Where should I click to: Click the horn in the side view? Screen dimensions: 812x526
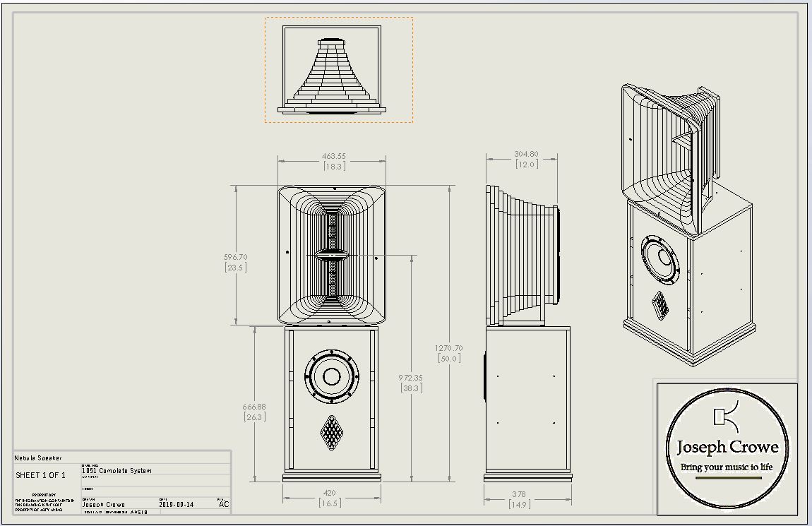pos(522,256)
